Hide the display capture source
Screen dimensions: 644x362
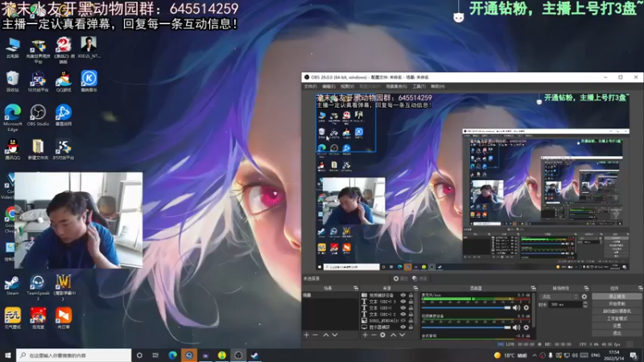(403, 327)
